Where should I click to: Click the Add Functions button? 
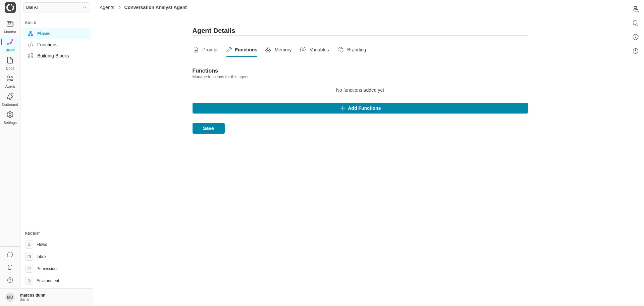(x=360, y=108)
